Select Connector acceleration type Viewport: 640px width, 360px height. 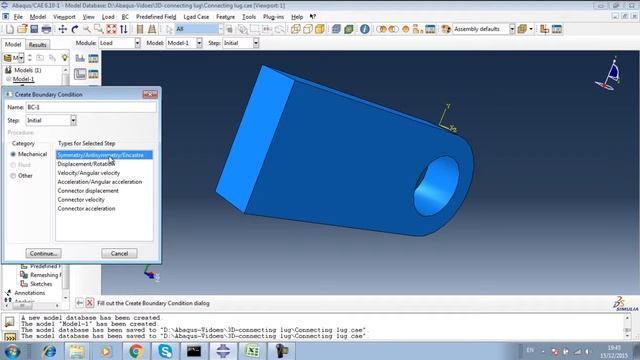104,209
